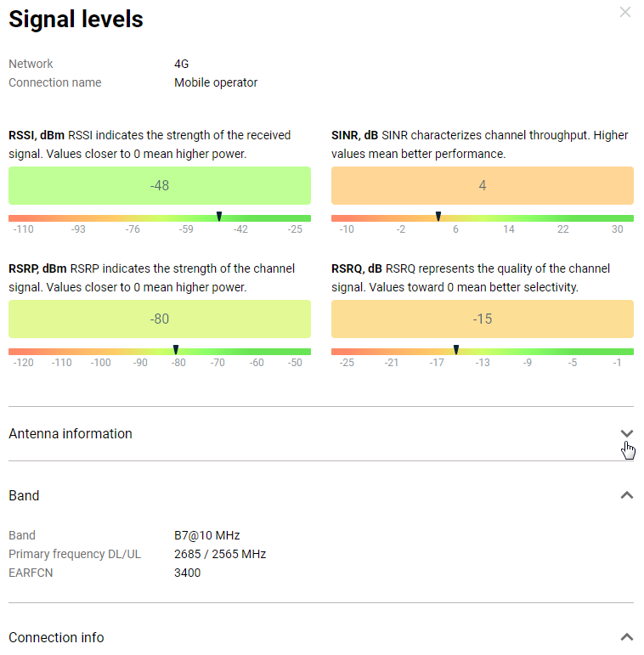Screen dimensions: 644x655
Task: Click the Signal levels title
Action: tap(76, 20)
